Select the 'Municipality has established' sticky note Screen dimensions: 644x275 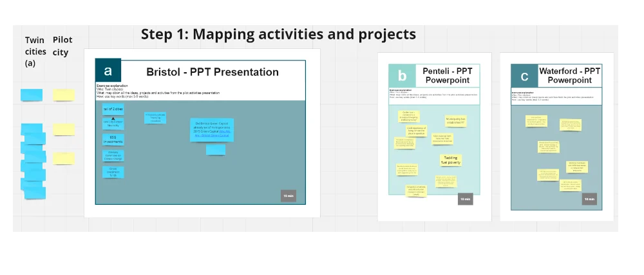pos(455,120)
